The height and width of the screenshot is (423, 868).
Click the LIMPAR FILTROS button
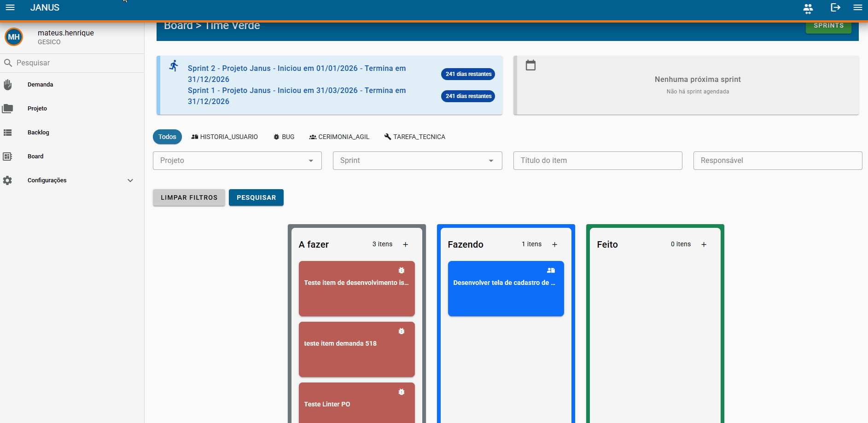(x=189, y=197)
